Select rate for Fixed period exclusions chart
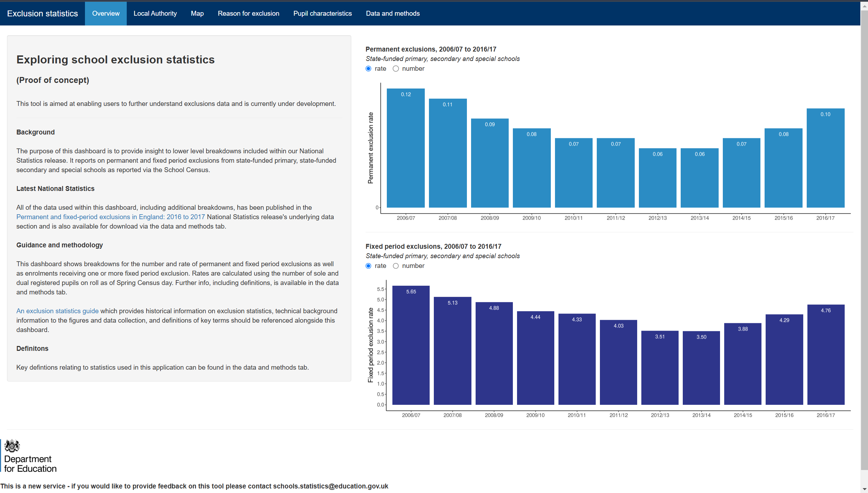 368,266
